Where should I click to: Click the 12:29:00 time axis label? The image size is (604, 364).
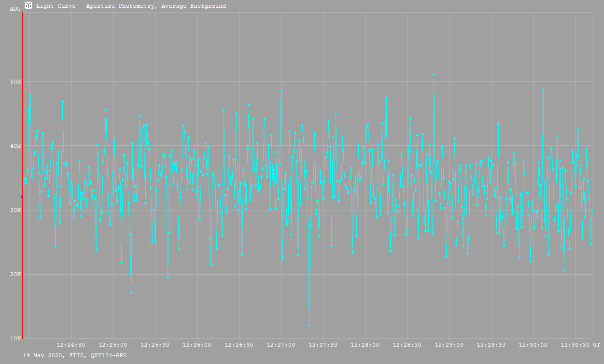[x=449, y=345]
